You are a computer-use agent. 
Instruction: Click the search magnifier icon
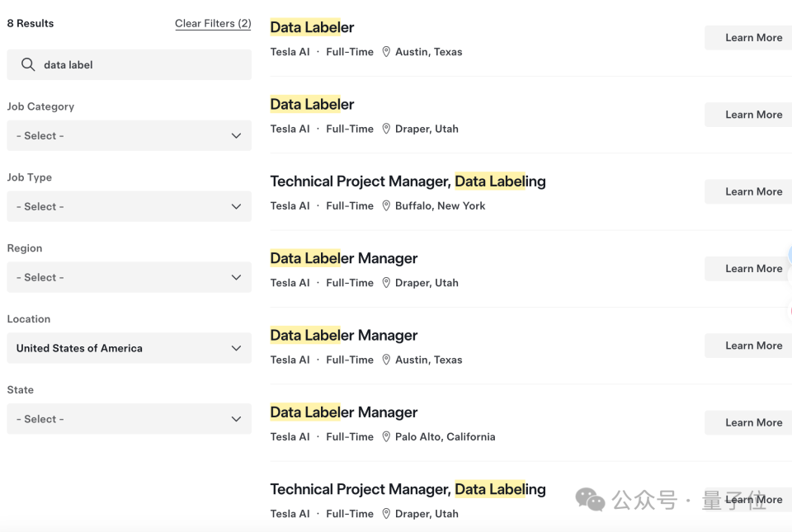(28, 64)
